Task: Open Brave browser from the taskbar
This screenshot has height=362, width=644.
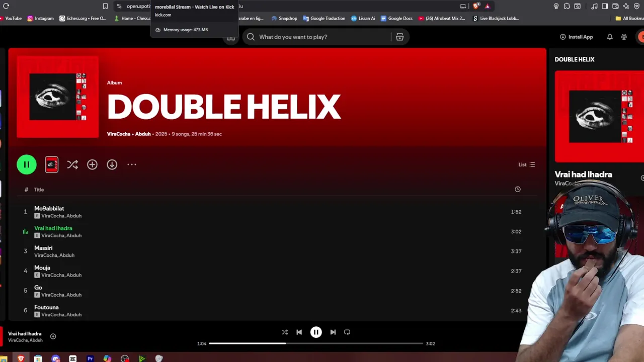Action: (21, 358)
